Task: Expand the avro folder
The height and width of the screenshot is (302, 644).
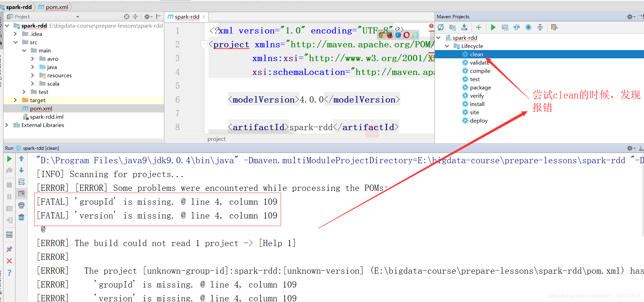Action: tap(33, 59)
